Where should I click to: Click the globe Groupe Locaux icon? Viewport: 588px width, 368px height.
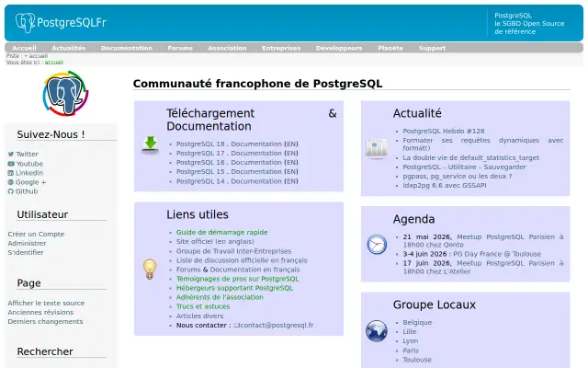(x=377, y=331)
